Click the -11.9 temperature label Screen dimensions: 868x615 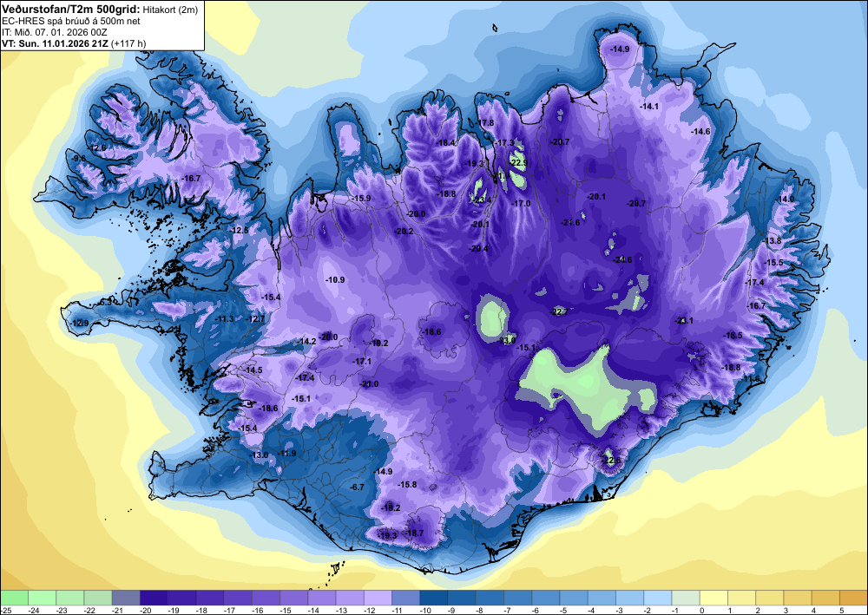286,454
